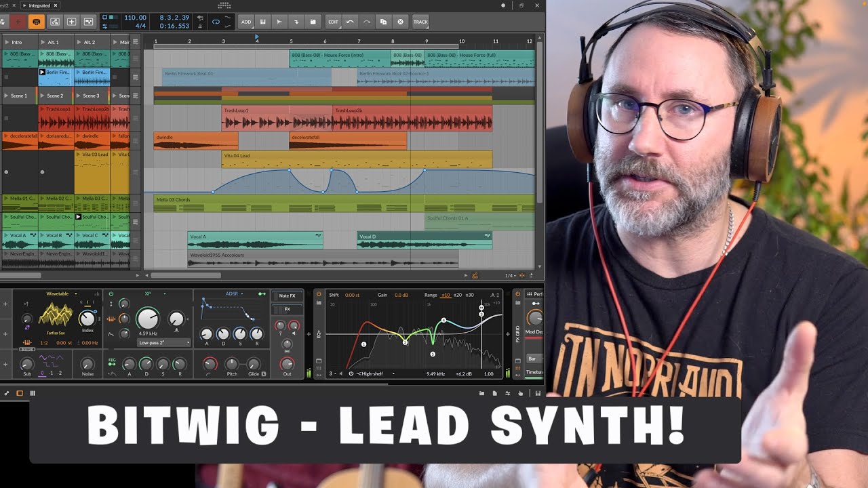The image size is (868, 488).
Task: Toggle the selected EQ band power button
Action: pyautogui.click(x=351, y=373)
